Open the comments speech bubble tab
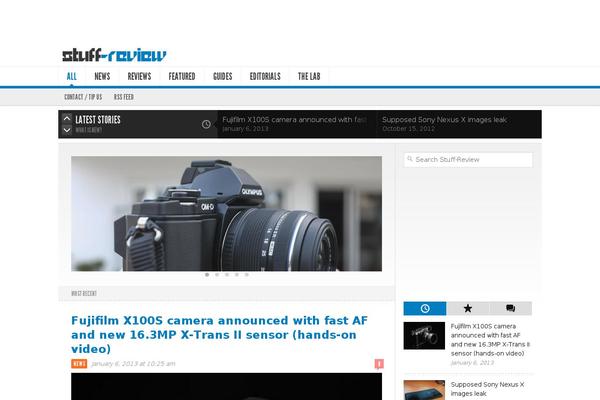The image size is (600, 400). [510, 309]
